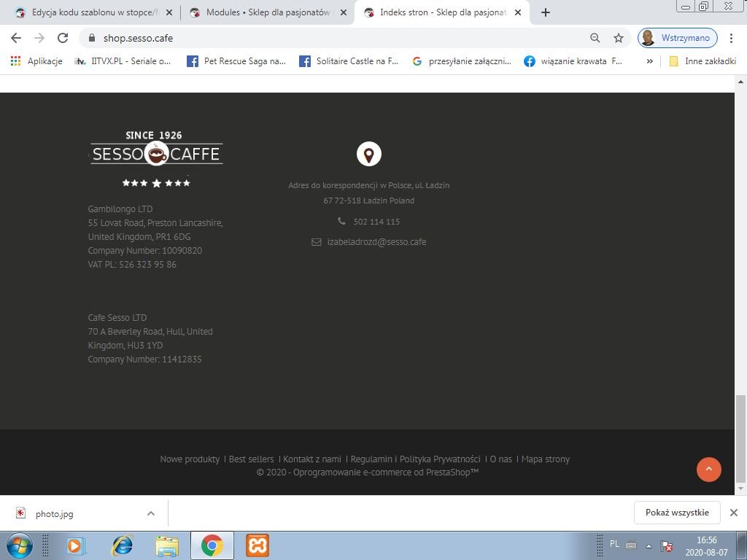747x560 pixels.
Task: Click PL language indicator in tray
Action: tap(614, 544)
